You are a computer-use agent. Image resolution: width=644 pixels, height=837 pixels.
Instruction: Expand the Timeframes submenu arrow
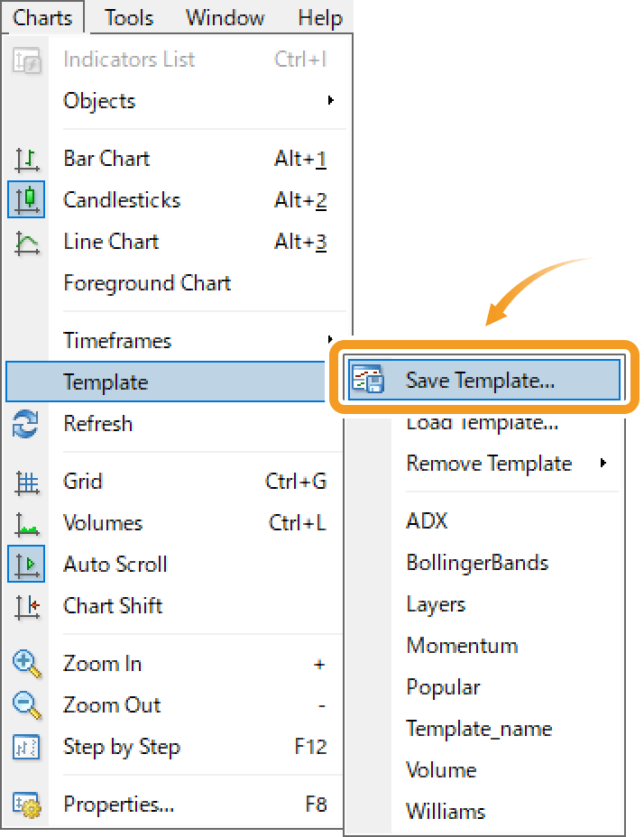tap(330, 339)
